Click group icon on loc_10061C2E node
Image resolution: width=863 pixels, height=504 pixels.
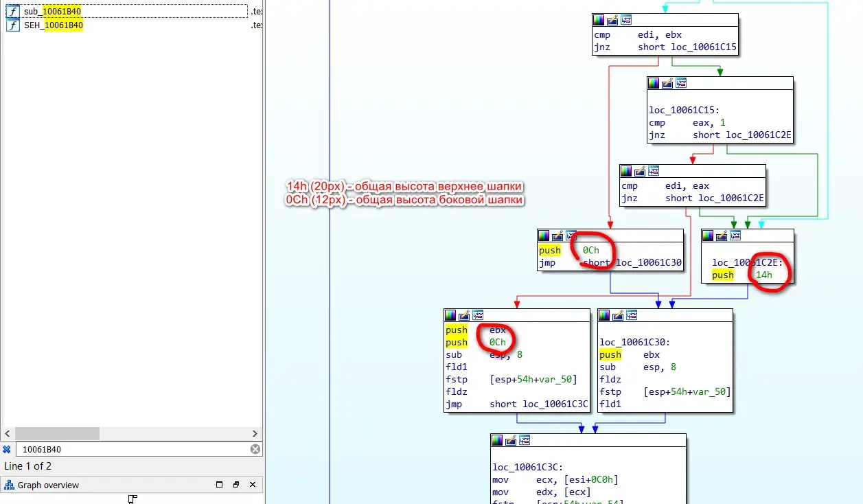[x=736, y=236]
